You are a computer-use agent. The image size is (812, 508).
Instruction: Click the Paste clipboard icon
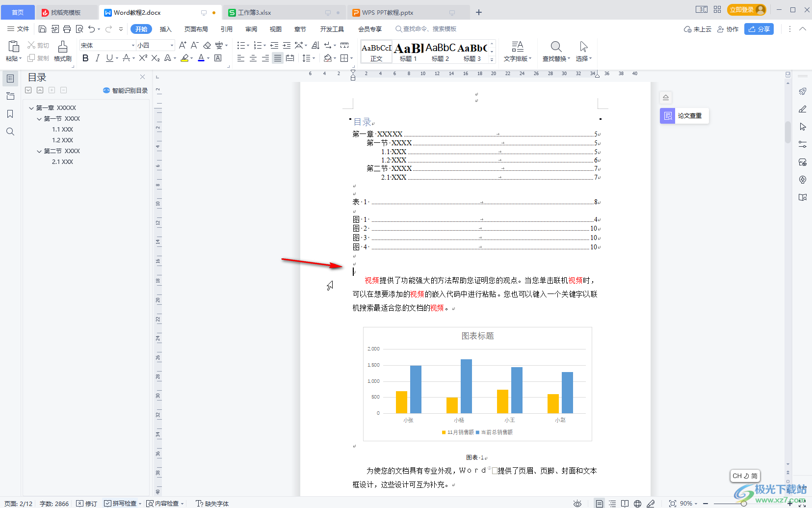pos(14,47)
